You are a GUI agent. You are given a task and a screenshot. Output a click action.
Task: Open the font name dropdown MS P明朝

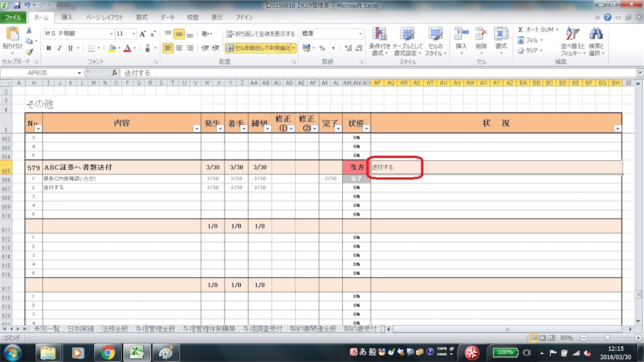coord(111,34)
